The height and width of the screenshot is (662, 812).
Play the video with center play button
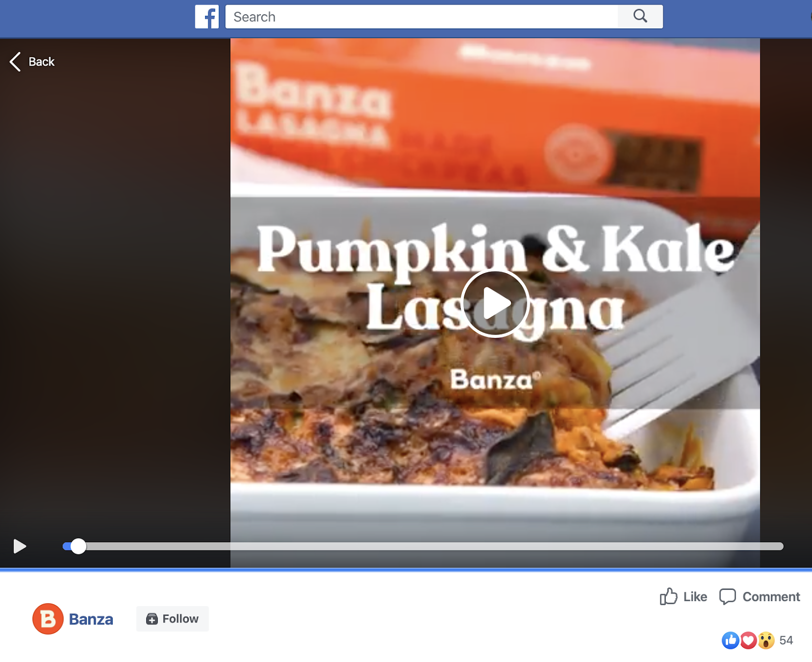(495, 304)
